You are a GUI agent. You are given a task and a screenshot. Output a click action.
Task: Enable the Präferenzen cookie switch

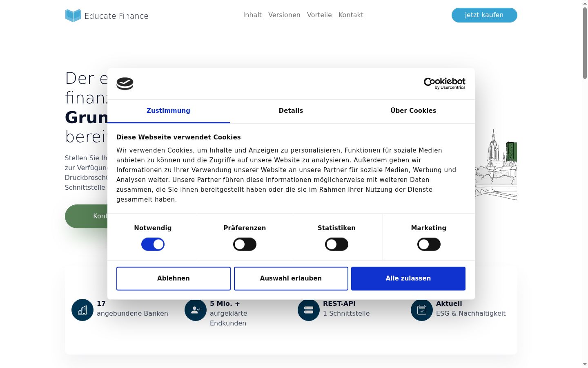245,245
